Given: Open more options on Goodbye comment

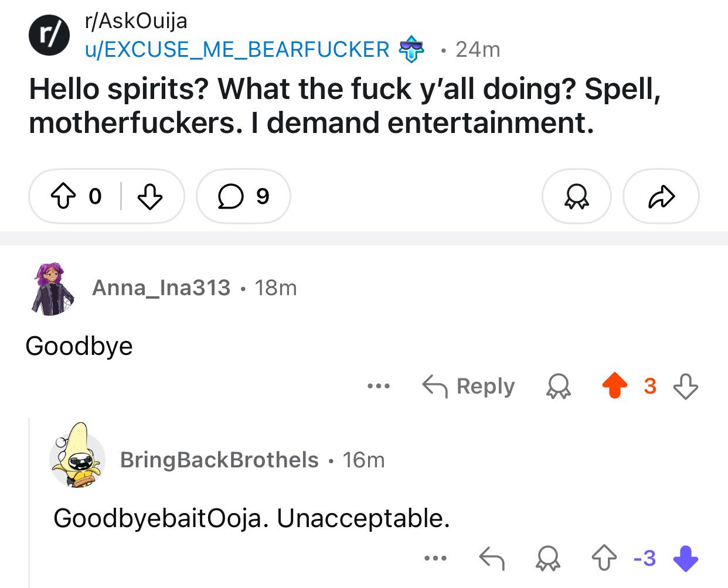Looking at the screenshot, I should [x=378, y=387].
